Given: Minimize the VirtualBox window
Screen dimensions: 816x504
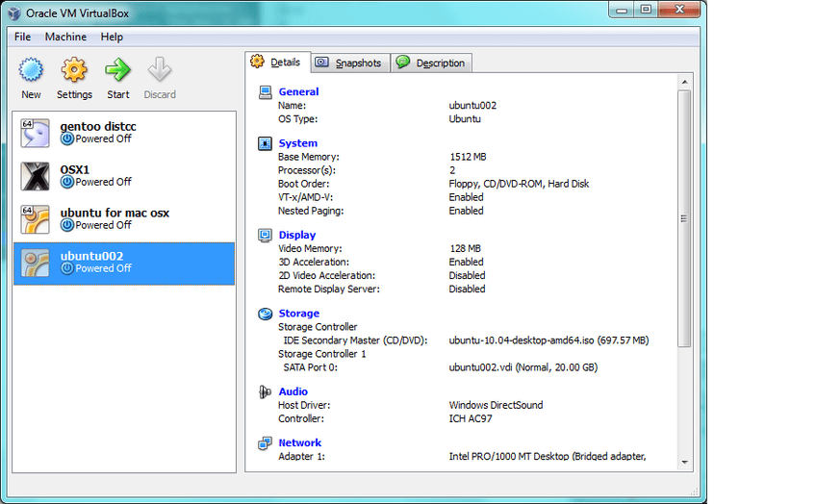Looking at the screenshot, I should [622, 10].
